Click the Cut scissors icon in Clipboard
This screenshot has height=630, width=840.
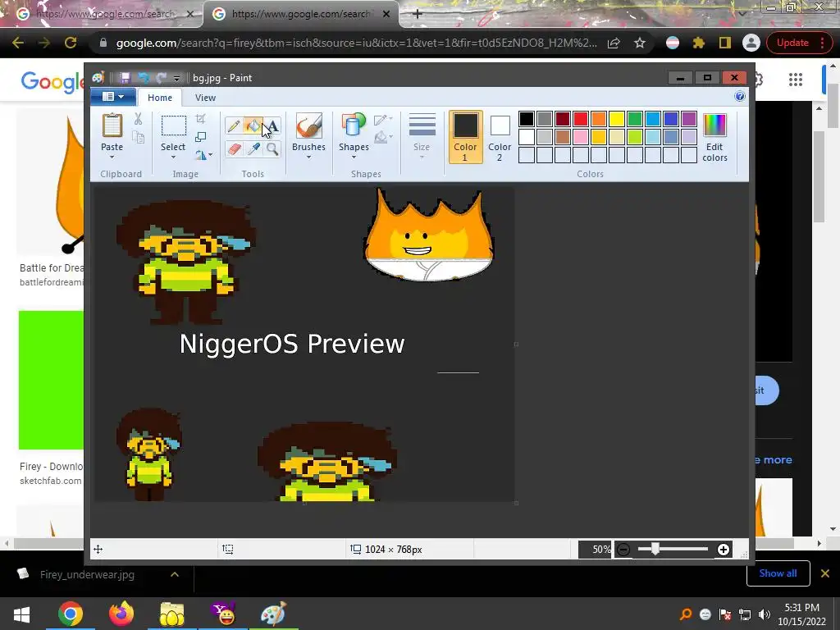tap(138, 119)
